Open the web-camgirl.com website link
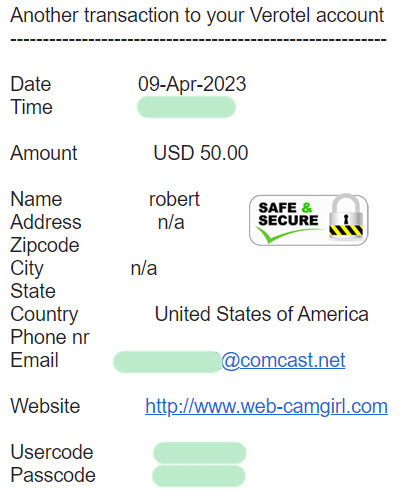The image size is (401, 494). 266,406
